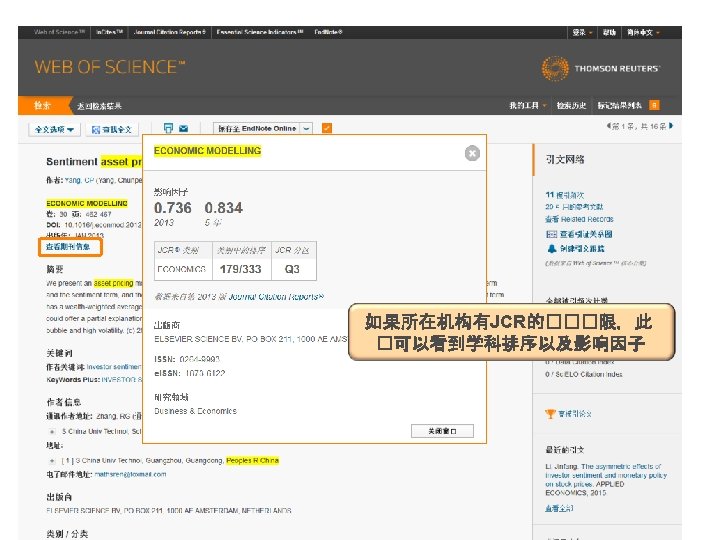Screen dimensions: 720x540
Task: Click the Journal Citation Reports link in popup
Action: click(x=276, y=297)
